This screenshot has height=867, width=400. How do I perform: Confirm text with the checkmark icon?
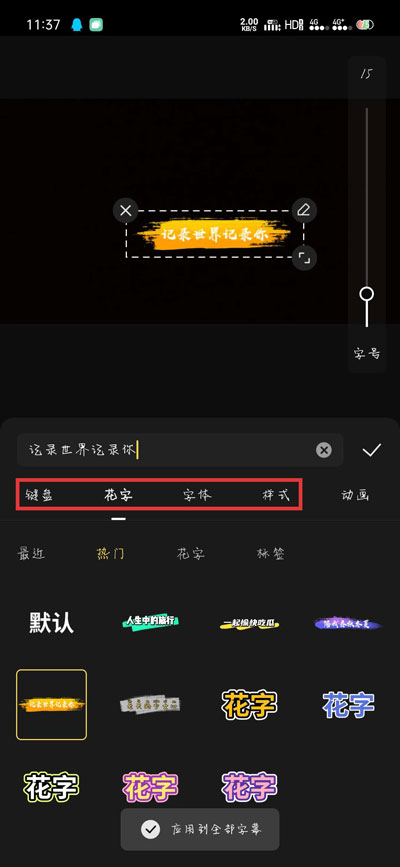[371, 450]
